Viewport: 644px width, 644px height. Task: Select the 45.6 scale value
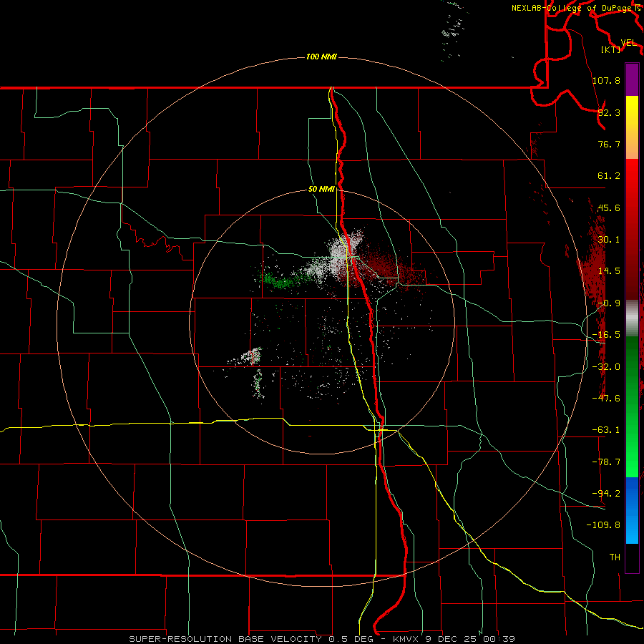[x=609, y=208]
